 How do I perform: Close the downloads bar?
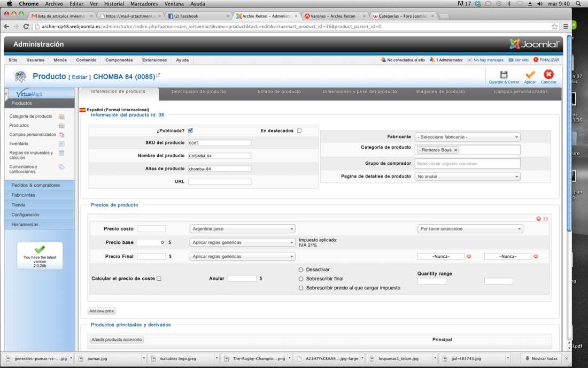click(566, 358)
